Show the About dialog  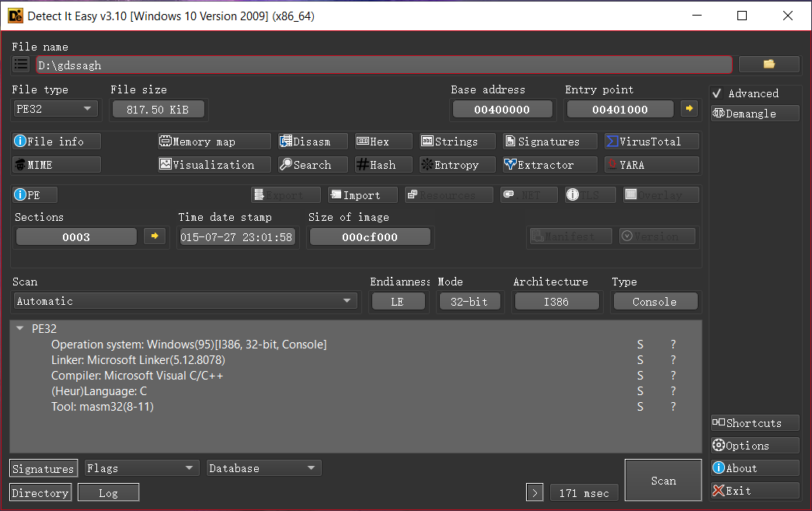(754, 468)
